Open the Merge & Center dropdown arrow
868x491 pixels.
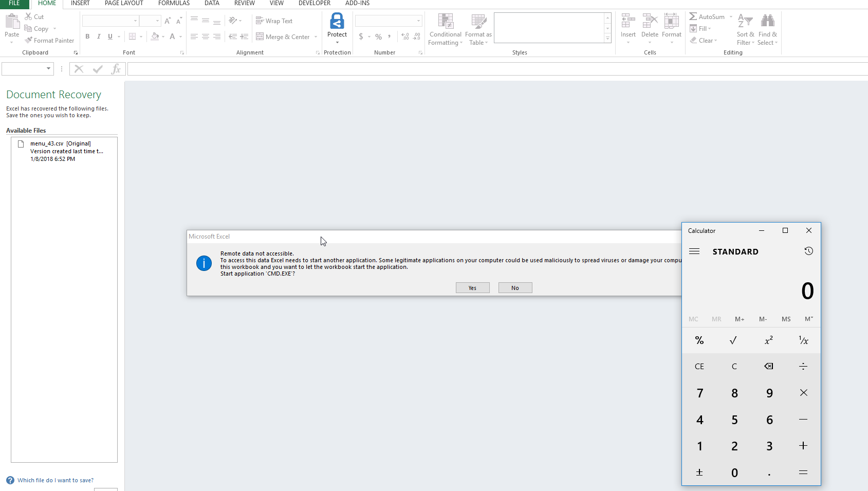(316, 37)
